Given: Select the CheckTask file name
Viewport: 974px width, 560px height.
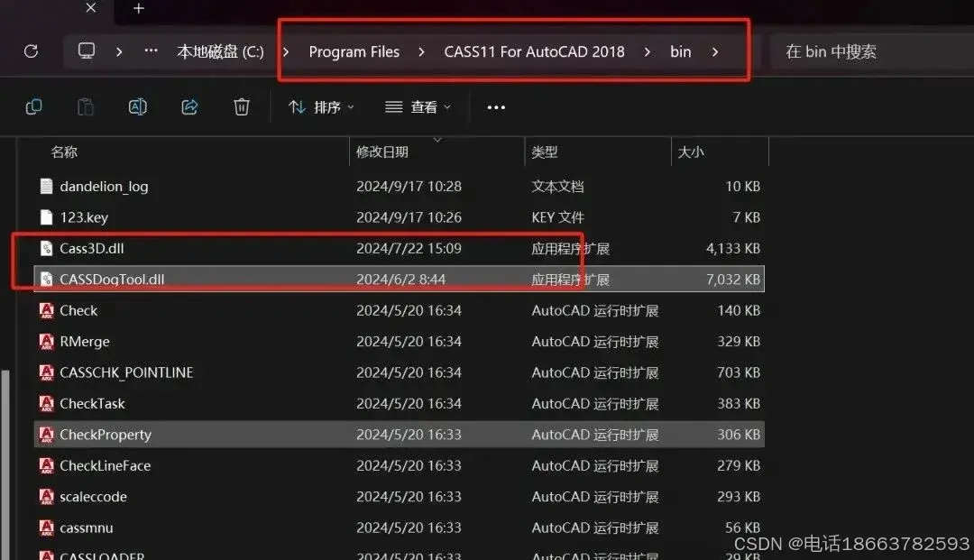Looking at the screenshot, I should tap(92, 404).
